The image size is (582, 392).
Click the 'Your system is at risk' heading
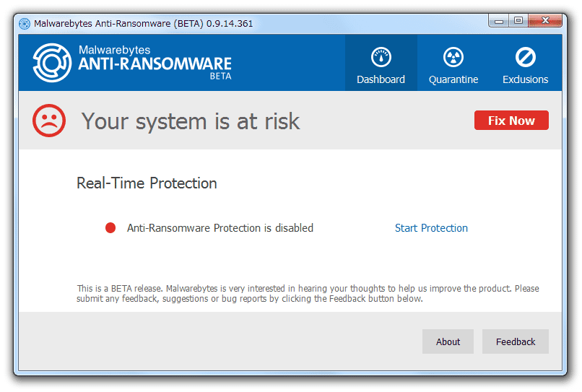(191, 121)
